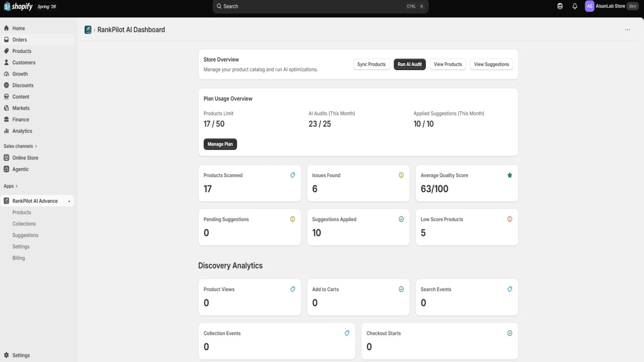The height and width of the screenshot is (362, 644).
Task: Click the Content icon
Action: point(6,97)
